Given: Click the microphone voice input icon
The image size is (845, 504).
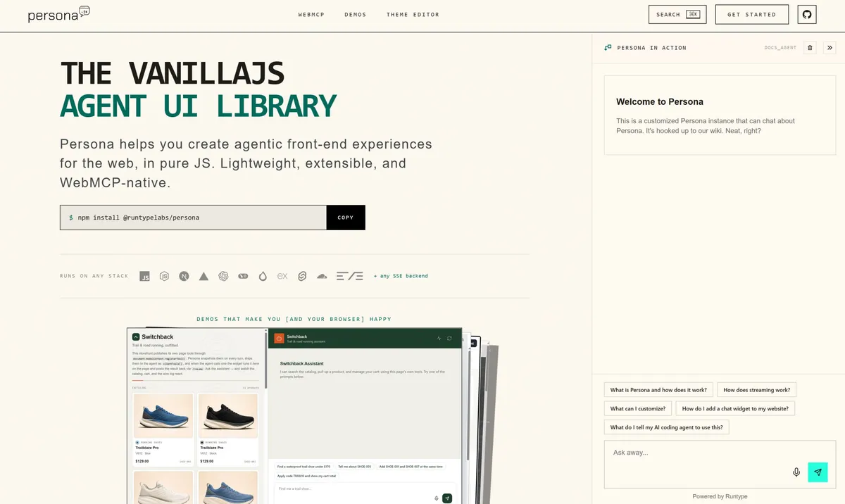Looking at the screenshot, I should [796, 472].
